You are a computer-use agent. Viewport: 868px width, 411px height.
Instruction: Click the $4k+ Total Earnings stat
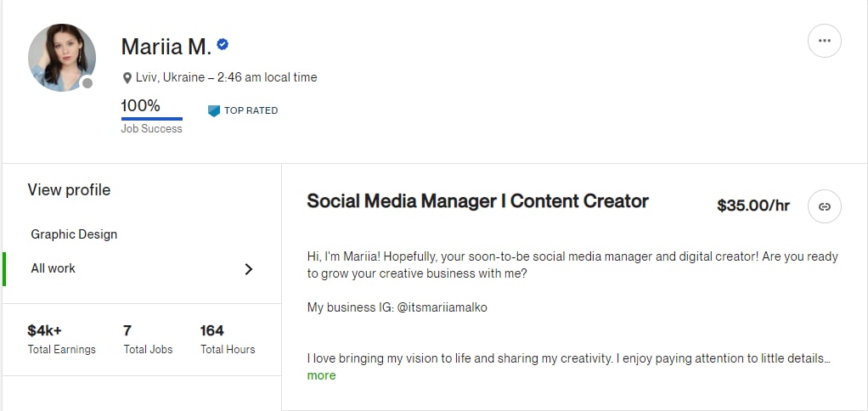[61, 340]
